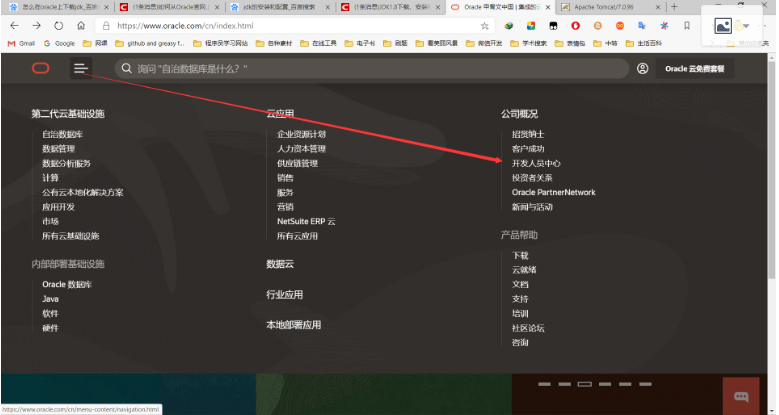Select 下载 under 产品帮助
This screenshot has height=415, width=779.
pos(520,255)
